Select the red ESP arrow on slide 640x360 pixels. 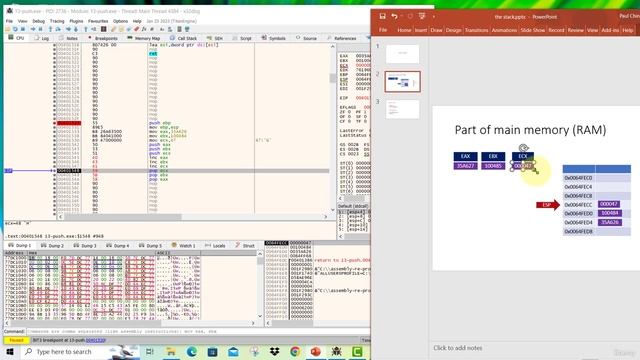point(548,204)
